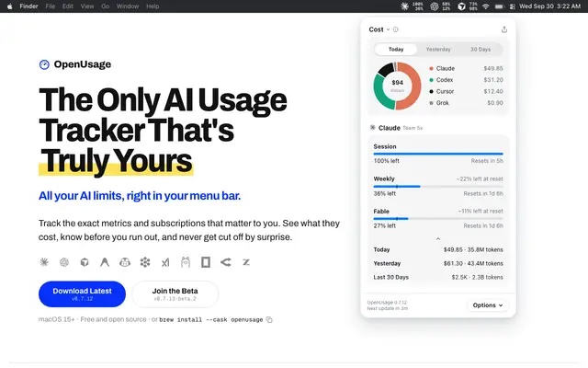Click the Fable usage progress bar
The height and width of the screenshot is (368, 588).
pyautogui.click(x=438, y=219)
